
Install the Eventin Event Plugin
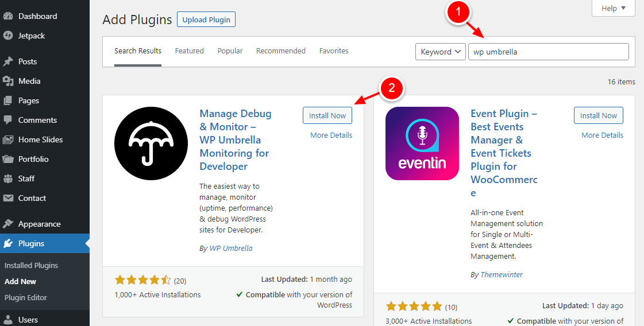(x=599, y=115)
